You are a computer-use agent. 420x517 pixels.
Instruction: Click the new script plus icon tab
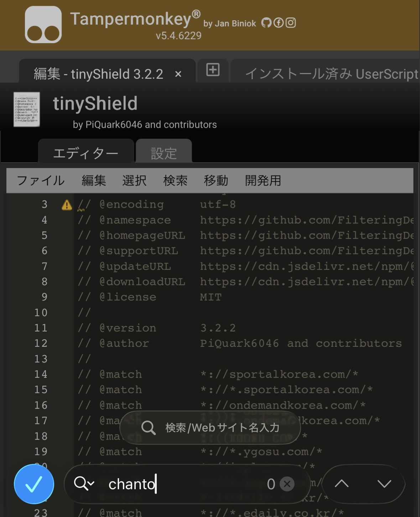(213, 69)
